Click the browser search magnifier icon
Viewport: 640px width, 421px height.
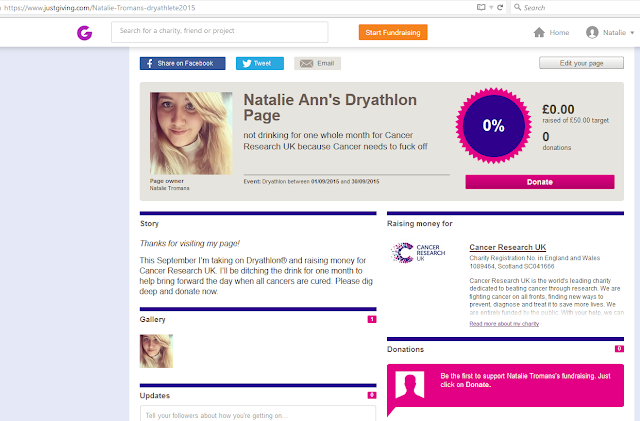(517, 7)
